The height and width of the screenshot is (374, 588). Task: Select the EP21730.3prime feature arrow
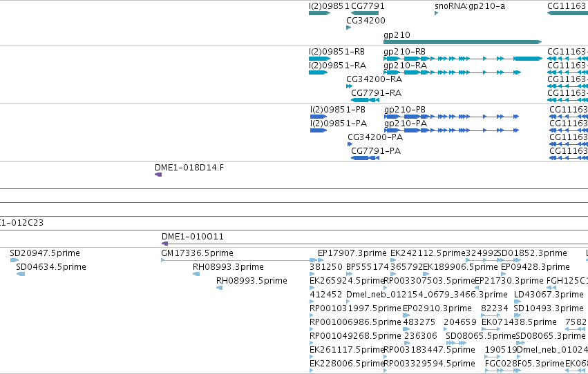[x=477, y=288]
